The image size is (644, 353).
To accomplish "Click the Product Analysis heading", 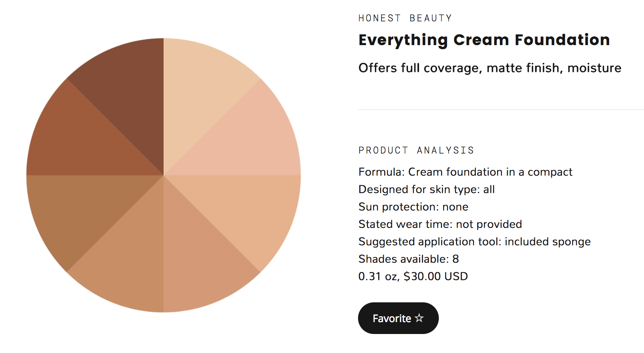I will click(416, 150).
